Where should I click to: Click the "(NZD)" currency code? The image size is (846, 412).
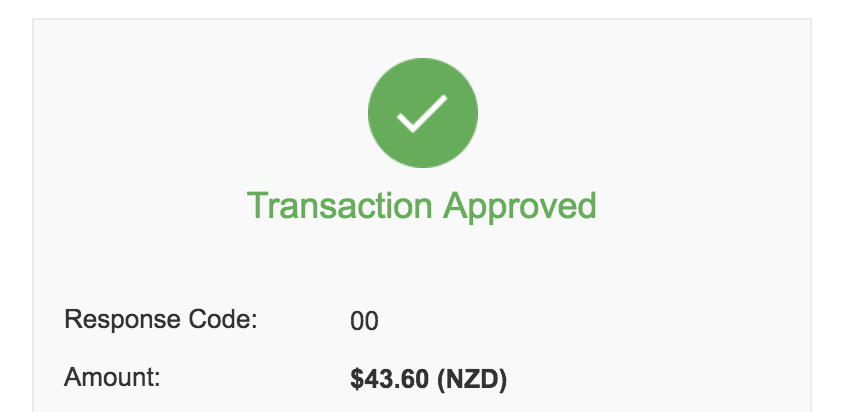click(473, 380)
